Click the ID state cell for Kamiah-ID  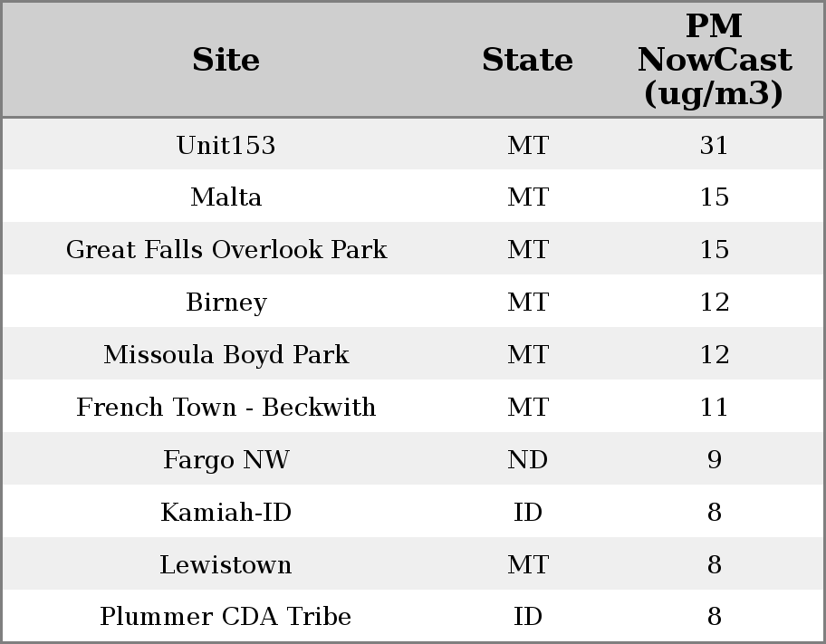coord(527,513)
